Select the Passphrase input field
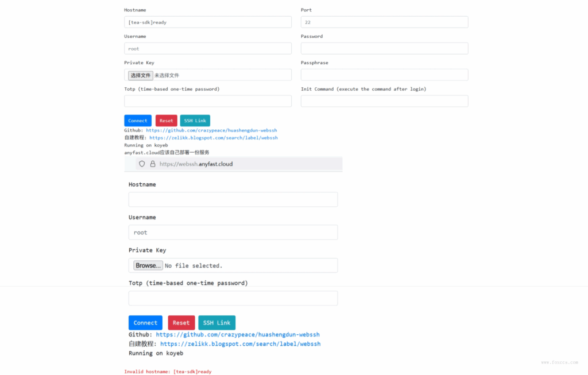Screen dimensions: 588x375 [x=384, y=75]
